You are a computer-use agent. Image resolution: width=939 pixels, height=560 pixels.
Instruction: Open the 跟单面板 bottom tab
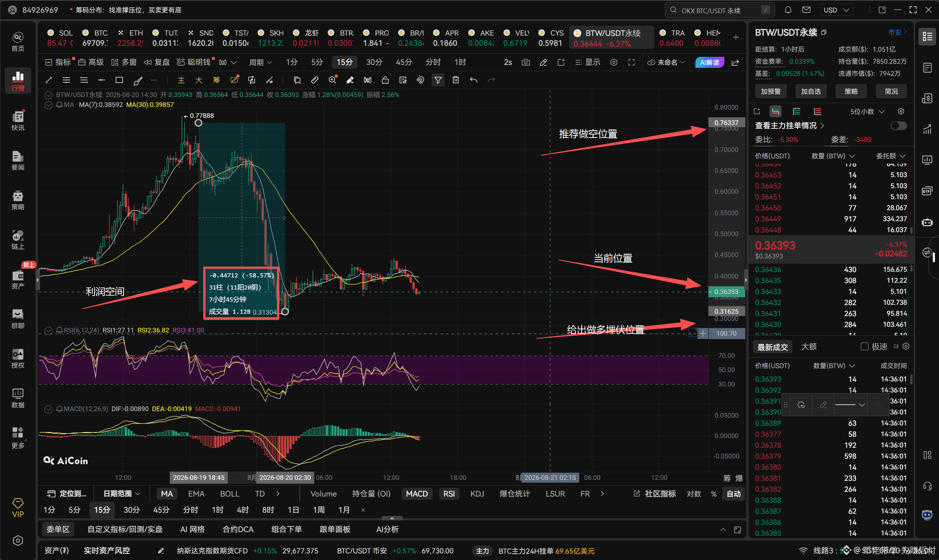(x=335, y=530)
